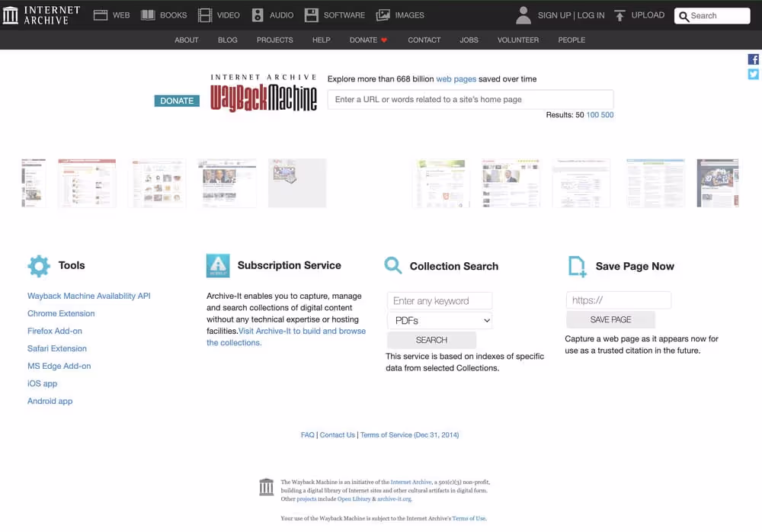The width and height of the screenshot is (762, 532).
Task: Share page via Twitter icon
Action: tap(754, 74)
